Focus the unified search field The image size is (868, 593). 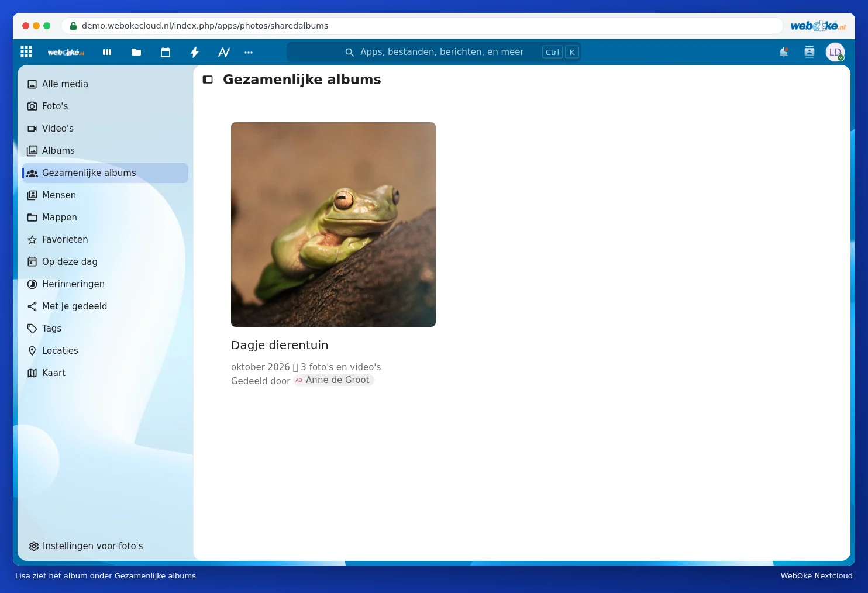tap(433, 52)
